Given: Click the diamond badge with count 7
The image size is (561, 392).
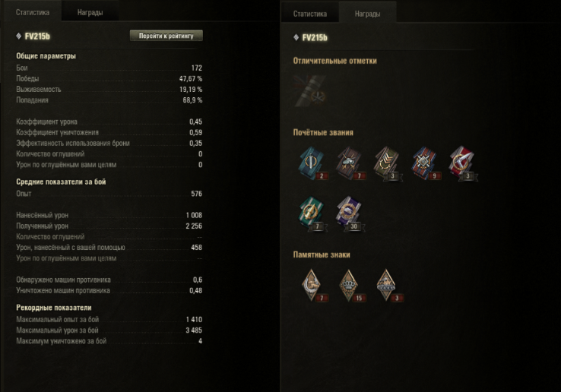Looking at the screenshot, I should click(313, 286).
